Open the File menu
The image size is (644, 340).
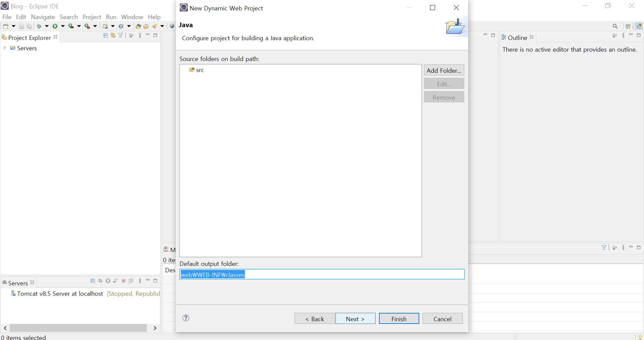pyautogui.click(x=7, y=17)
